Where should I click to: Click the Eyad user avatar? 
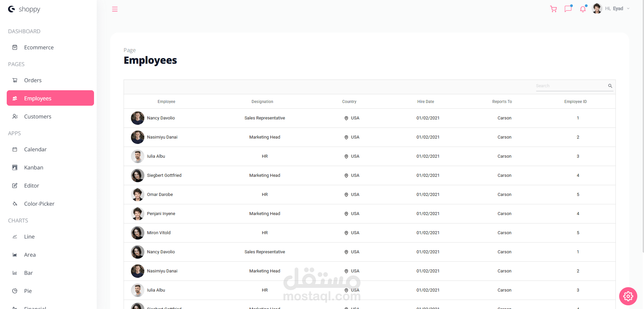click(597, 8)
